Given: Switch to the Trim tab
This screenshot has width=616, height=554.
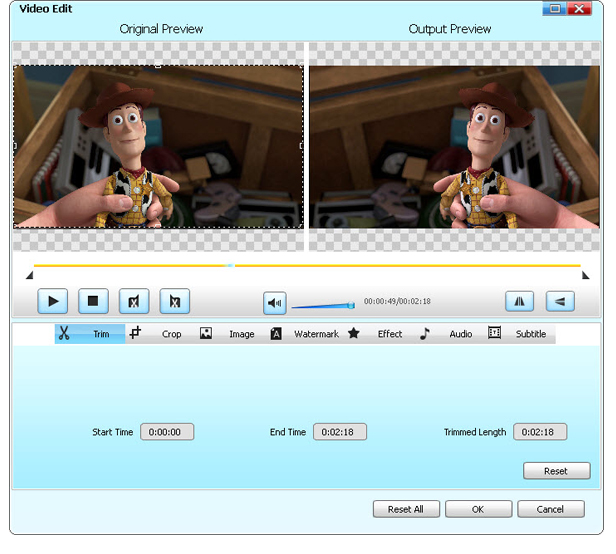Looking at the screenshot, I should [x=90, y=334].
